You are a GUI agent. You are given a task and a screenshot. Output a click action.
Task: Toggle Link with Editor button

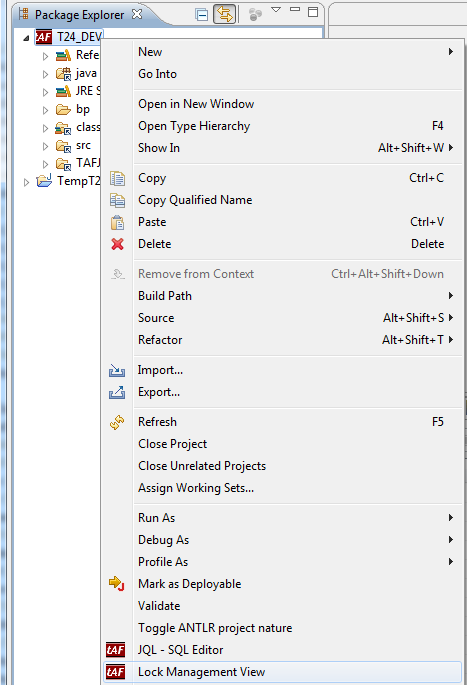click(225, 14)
